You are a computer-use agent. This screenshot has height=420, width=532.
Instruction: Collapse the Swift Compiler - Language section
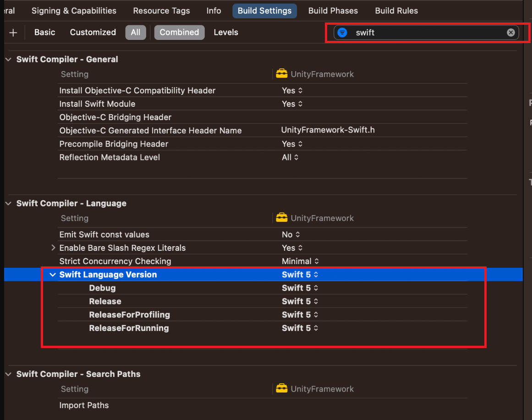[9, 204]
